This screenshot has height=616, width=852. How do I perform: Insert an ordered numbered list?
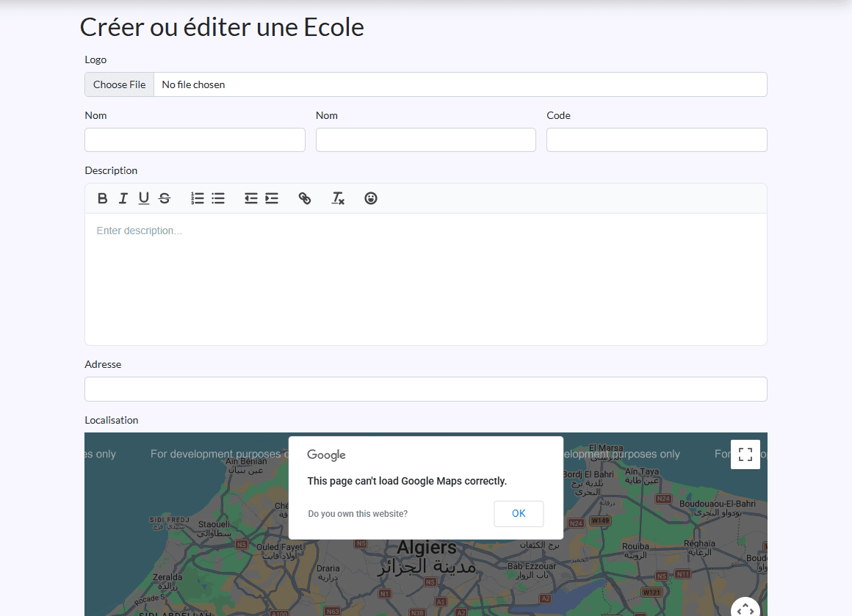(x=198, y=198)
